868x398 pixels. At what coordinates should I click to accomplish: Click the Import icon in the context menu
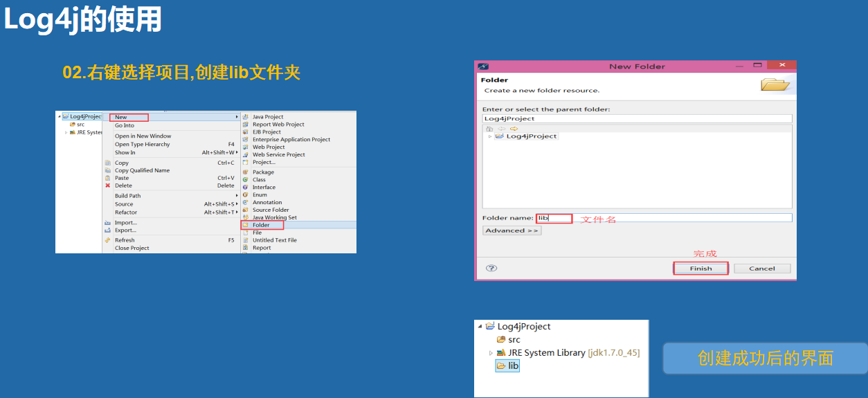[x=107, y=223]
